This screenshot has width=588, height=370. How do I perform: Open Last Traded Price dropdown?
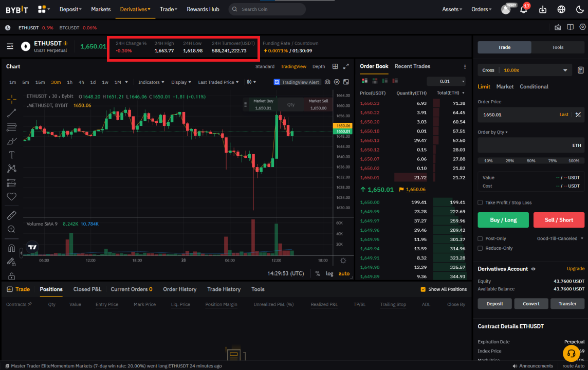click(x=218, y=82)
